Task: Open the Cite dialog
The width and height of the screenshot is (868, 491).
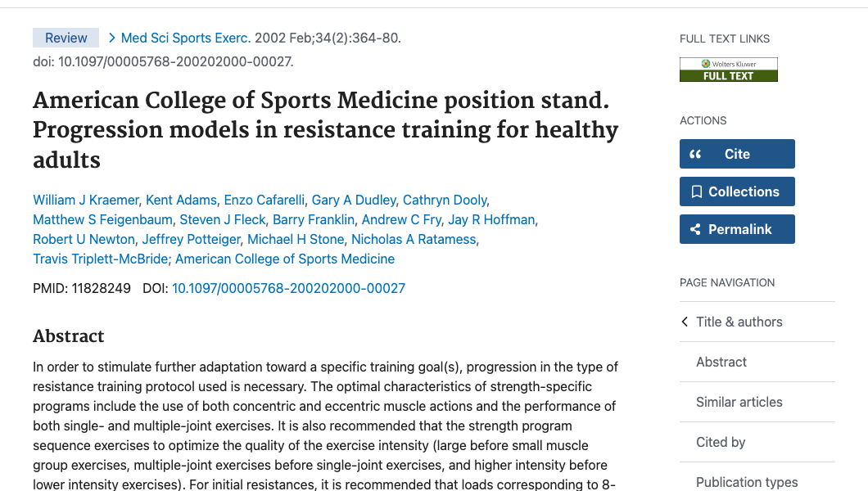Action: (x=737, y=153)
